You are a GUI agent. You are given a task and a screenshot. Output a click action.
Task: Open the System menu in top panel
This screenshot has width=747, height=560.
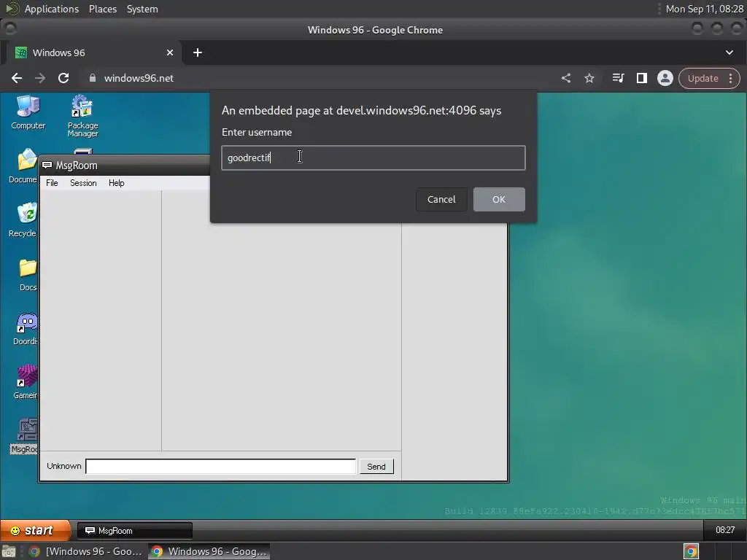pos(142,9)
